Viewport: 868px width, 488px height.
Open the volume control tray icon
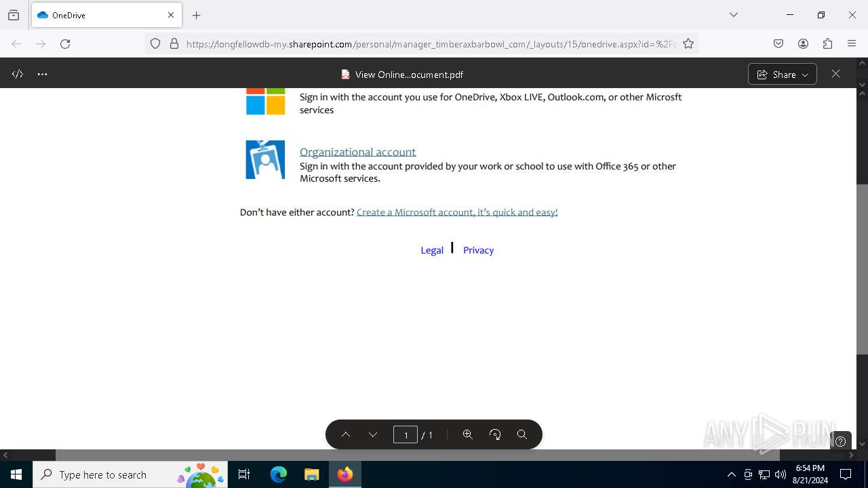click(x=781, y=474)
